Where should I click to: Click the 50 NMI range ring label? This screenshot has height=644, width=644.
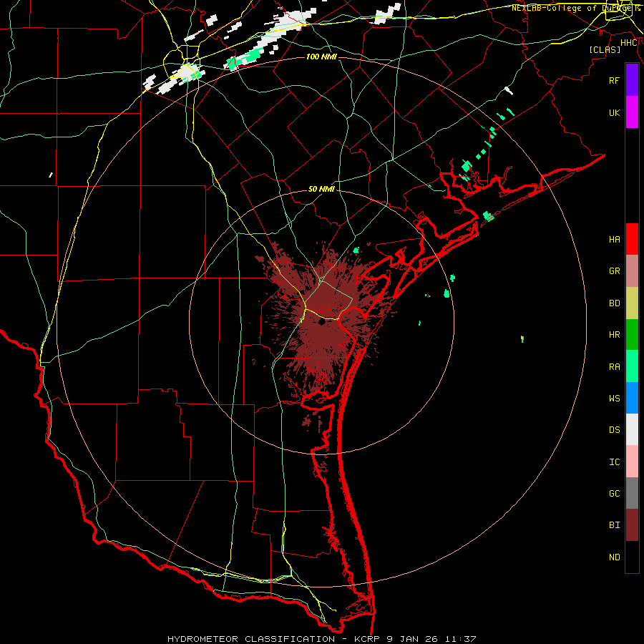pyautogui.click(x=321, y=189)
